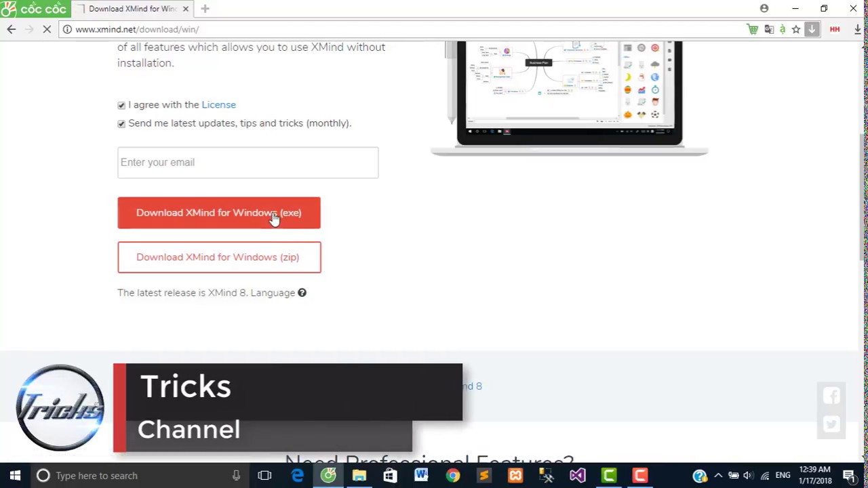Launch Google Chrome from taskbar

452,476
